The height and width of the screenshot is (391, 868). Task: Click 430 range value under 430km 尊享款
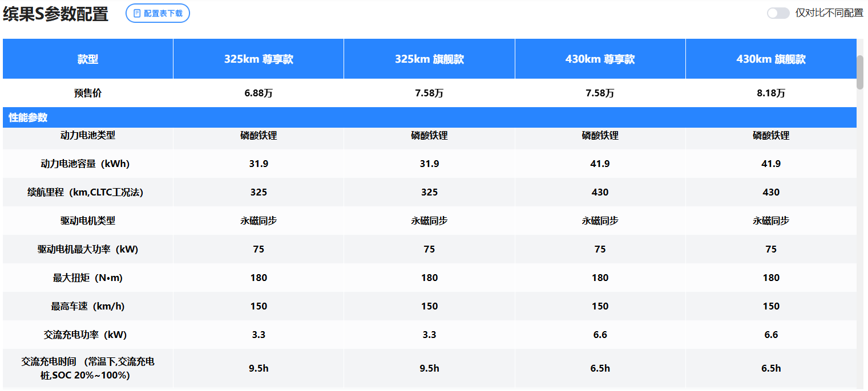[600, 192]
